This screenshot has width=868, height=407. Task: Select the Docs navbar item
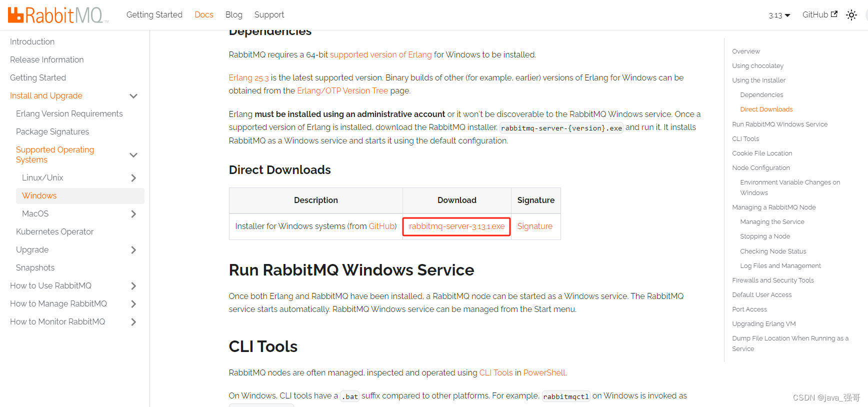pos(204,14)
